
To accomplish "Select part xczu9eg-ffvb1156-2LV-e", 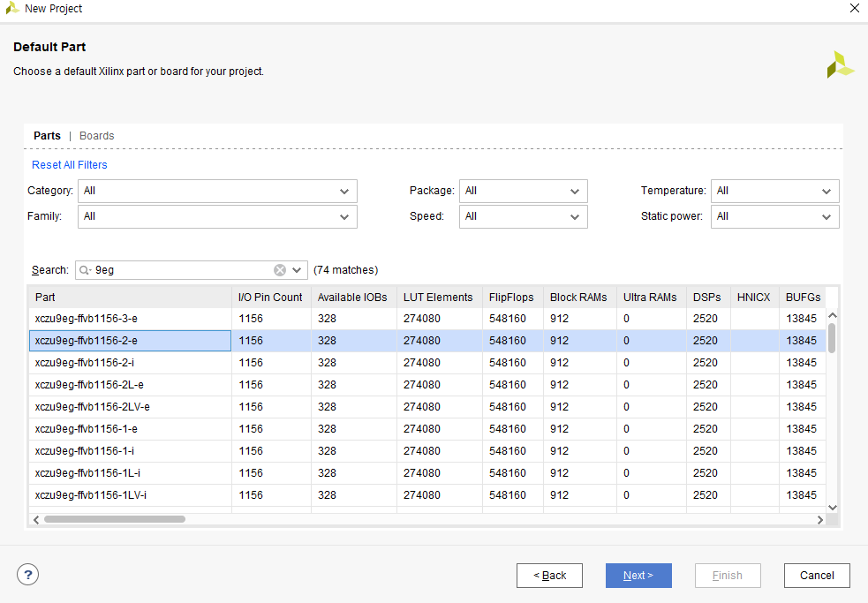I will coord(130,407).
